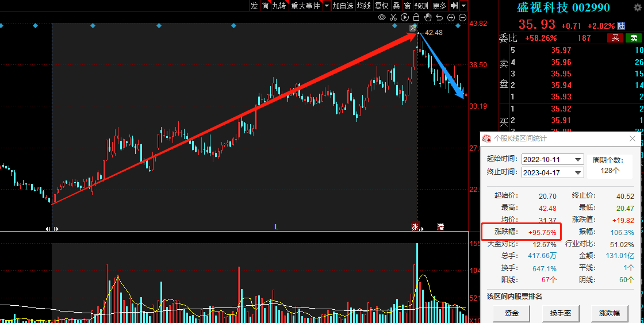Click 加自选 to add to watchlist
The image size is (644, 323).
pyautogui.click(x=343, y=6)
